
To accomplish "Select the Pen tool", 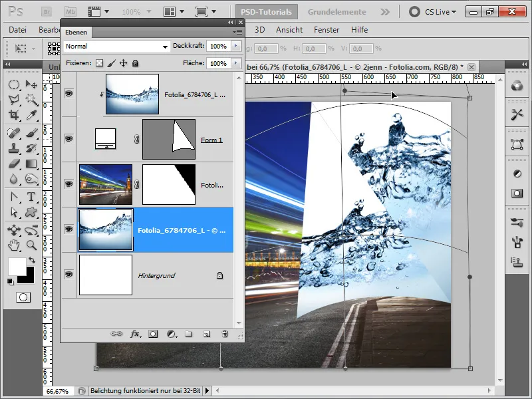I will pyautogui.click(x=13, y=197).
